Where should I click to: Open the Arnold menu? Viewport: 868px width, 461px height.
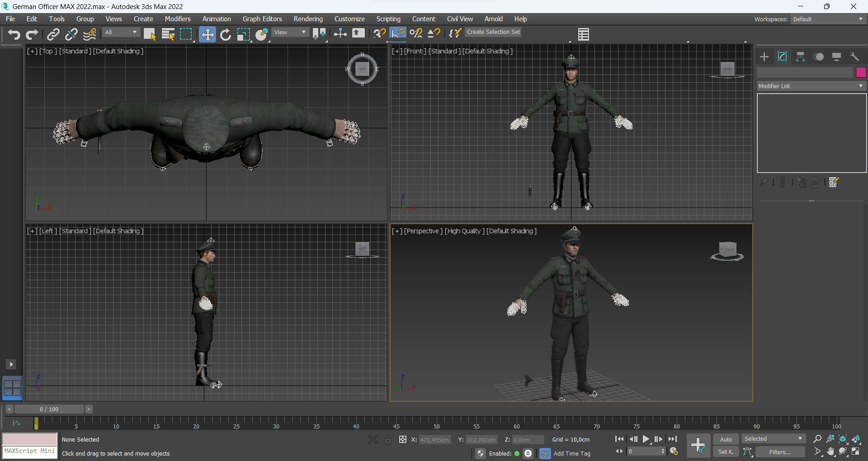(494, 19)
